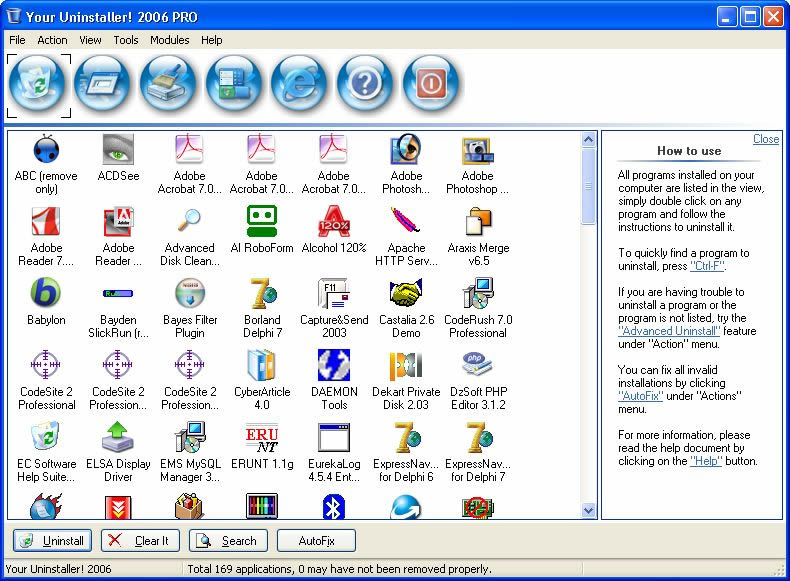Click the program list scroll down arrow
The height and width of the screenshot is (581, 790).
588,510
